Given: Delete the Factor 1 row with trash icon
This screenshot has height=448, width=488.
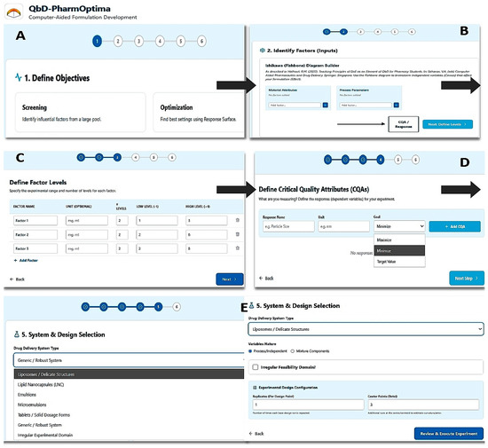Looking at the screenshot, I should [238, 220].
